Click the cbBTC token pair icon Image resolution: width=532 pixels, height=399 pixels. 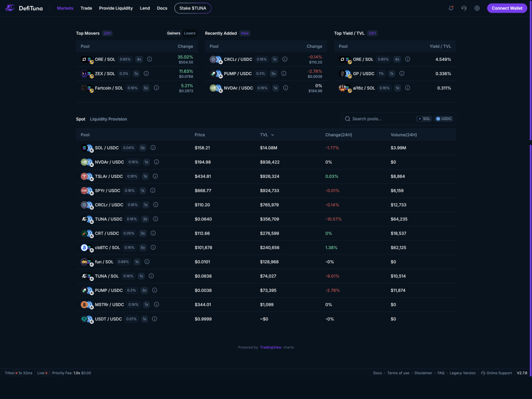point(87,248)
